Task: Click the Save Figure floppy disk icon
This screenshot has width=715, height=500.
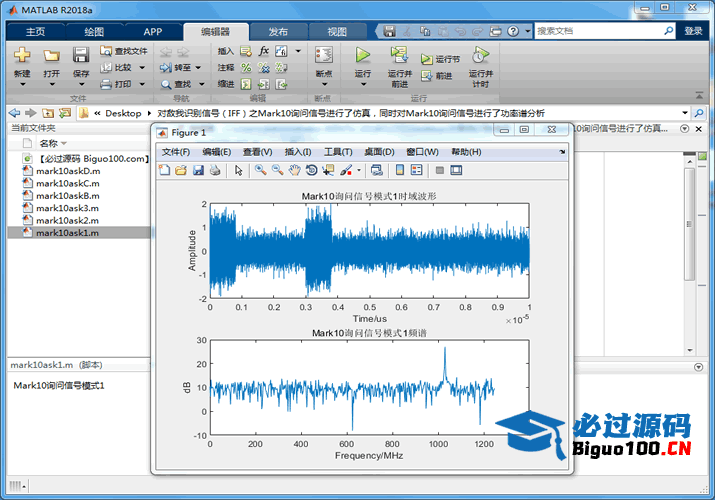Action: [x=198, y=170]
